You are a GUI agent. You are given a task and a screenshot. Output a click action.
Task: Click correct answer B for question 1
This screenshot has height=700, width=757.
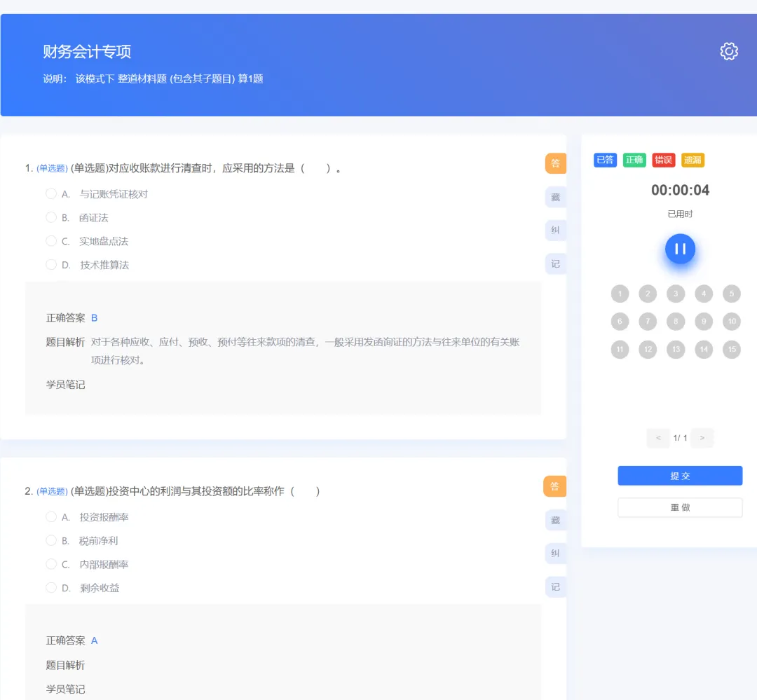94,318
